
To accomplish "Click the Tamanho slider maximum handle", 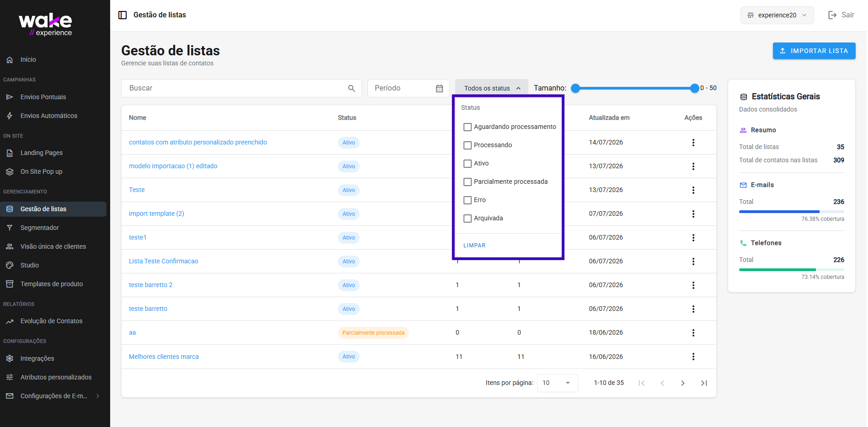I will [695, 88].
